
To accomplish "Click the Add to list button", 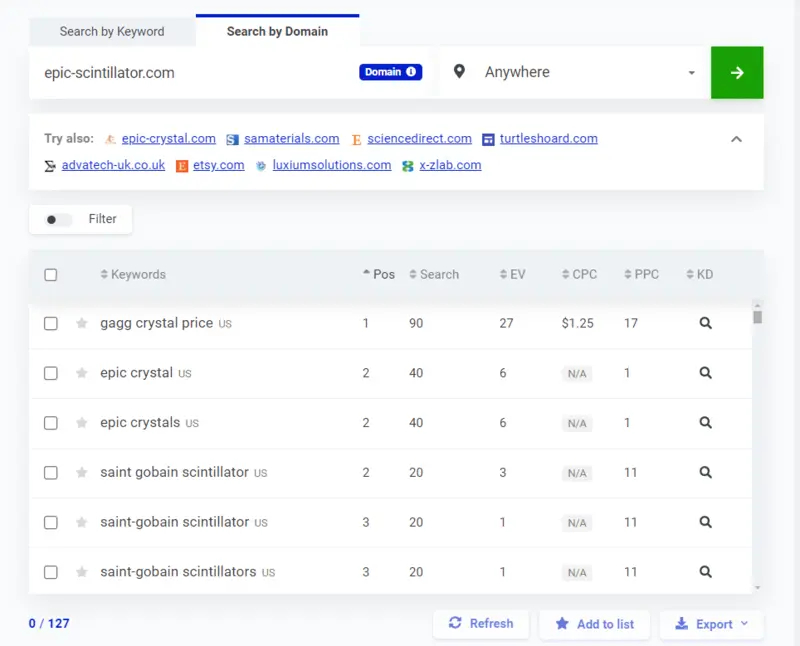I will point(594,624).
